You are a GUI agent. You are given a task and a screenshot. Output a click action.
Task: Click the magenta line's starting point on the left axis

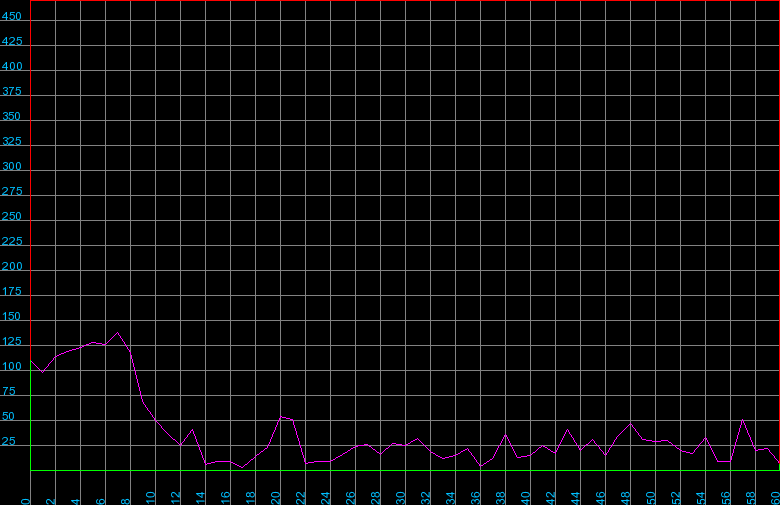(x=31, y=361)
